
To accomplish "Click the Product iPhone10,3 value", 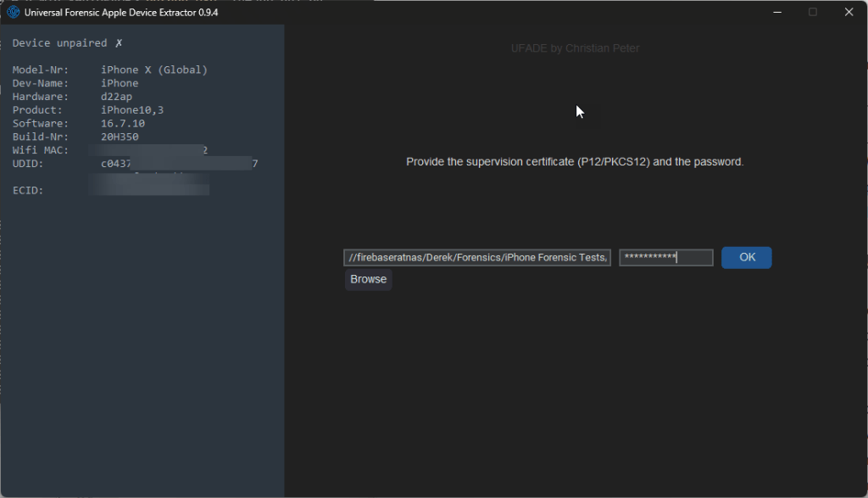I will click(129, 110).
